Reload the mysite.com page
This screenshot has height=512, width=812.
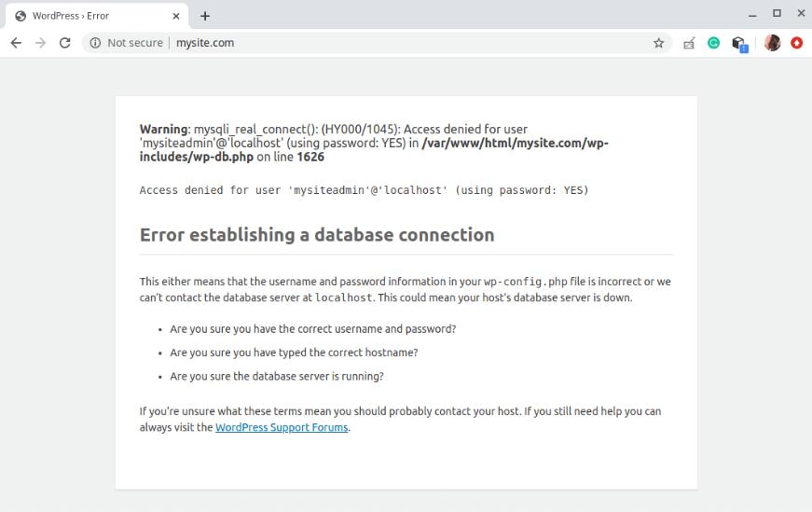[64, 43]
